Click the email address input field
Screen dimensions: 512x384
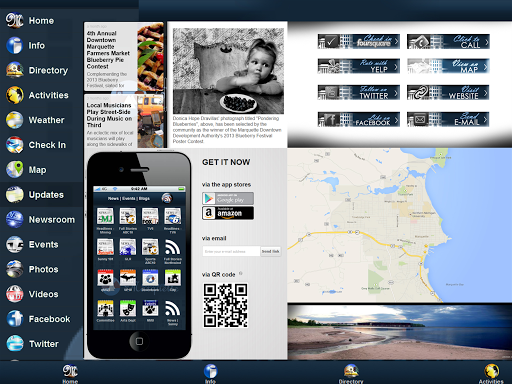(231, 251)
